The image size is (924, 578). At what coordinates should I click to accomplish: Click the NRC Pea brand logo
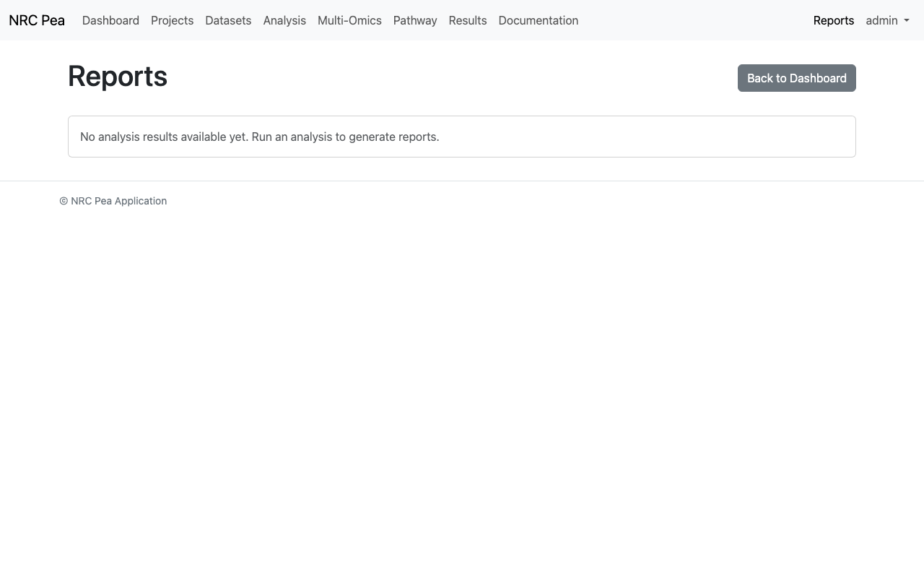click(x=36, y=20)
